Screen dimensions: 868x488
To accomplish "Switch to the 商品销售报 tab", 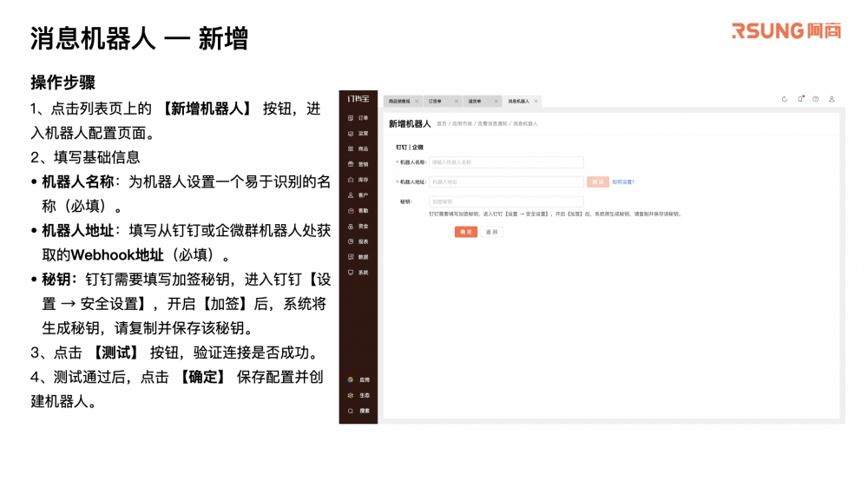I will point(399,102).
